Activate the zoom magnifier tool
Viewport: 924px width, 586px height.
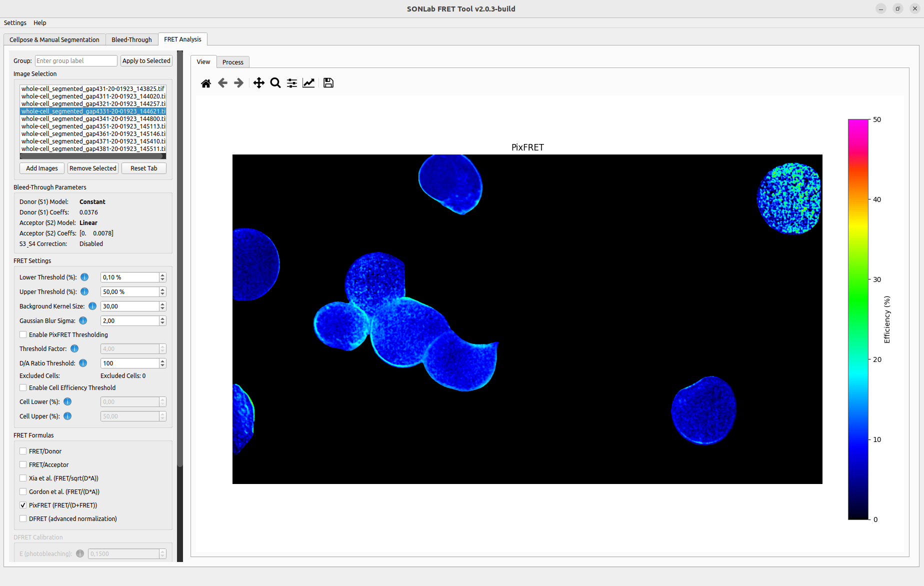point(275,83)
